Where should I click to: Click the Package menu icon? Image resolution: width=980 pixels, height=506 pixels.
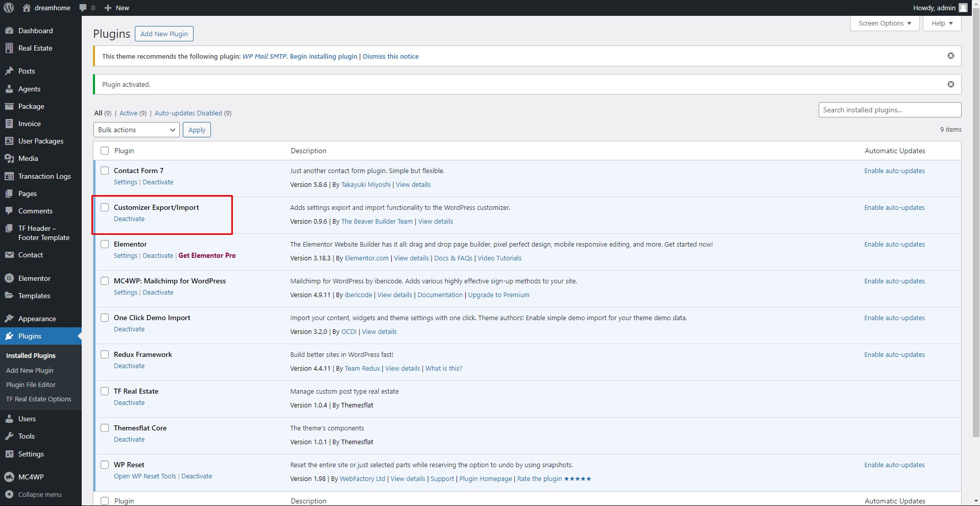9,106
